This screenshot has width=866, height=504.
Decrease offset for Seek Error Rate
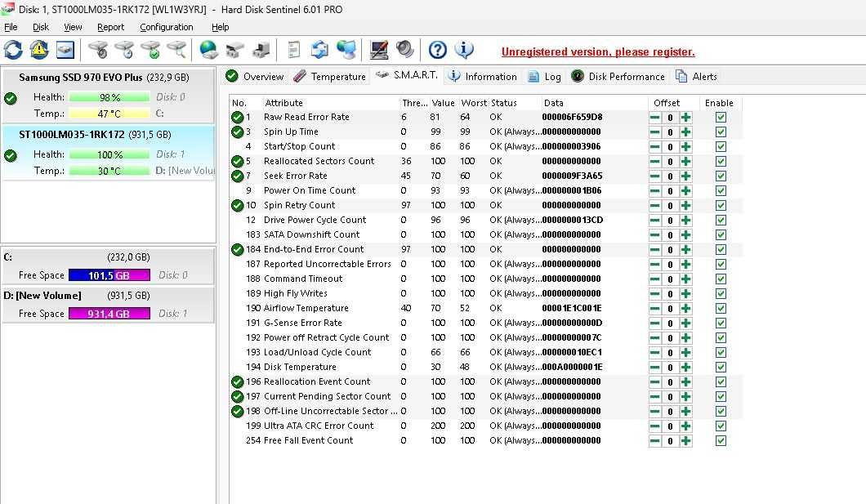[655, 176]
